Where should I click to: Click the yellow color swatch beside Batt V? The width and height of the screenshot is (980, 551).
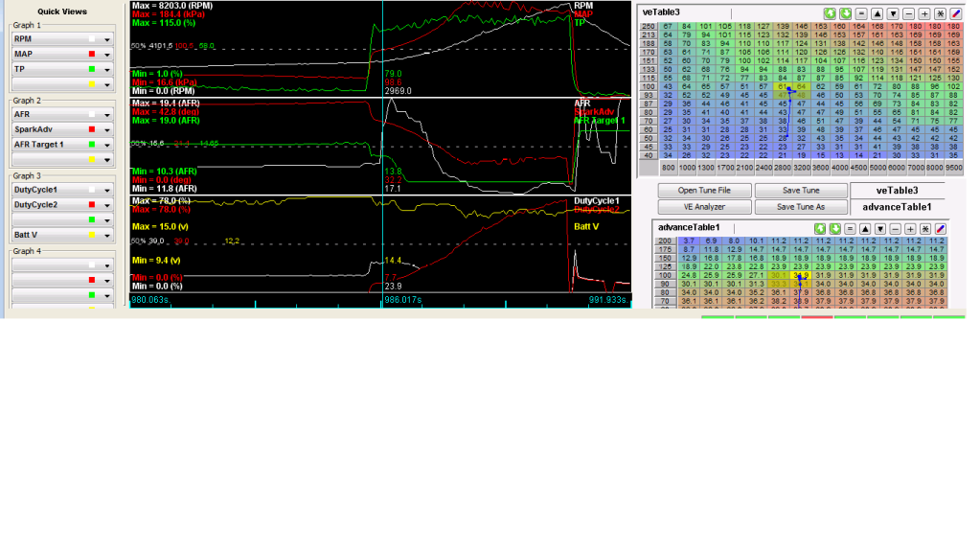(x=92, y=235)
